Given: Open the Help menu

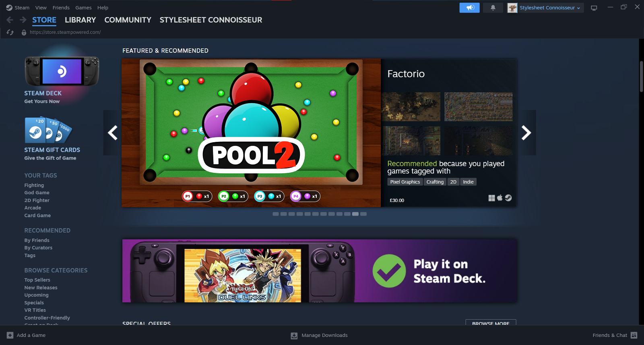Looking at the screenshot, I should (x=103, y=8).
